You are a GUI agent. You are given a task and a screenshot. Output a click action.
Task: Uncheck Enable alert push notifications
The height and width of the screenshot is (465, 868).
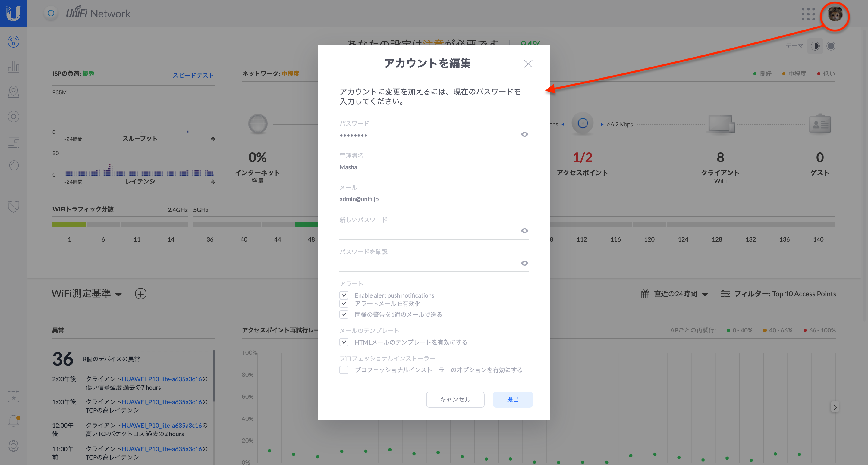pyautogui.click(x=344, y=295)
